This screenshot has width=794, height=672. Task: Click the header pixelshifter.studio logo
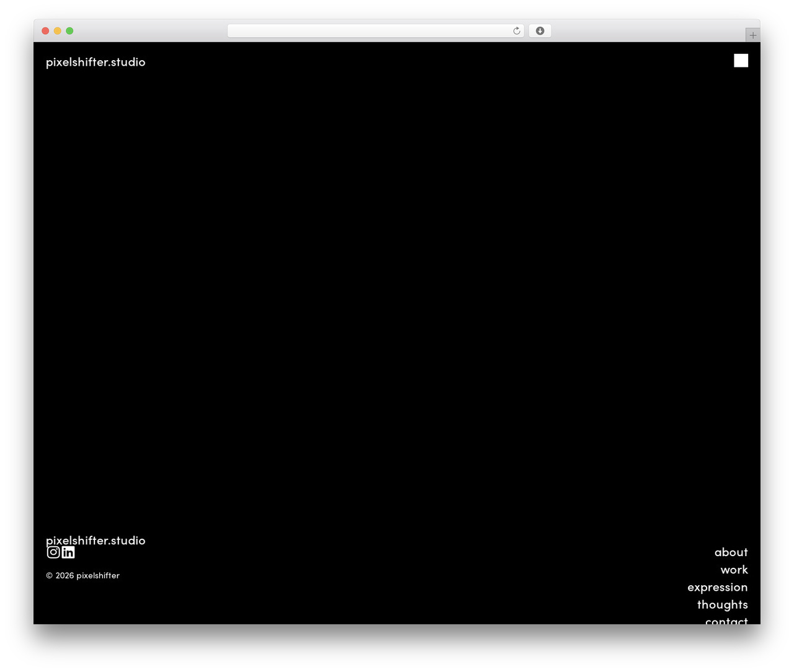click(x=96, y=62)
